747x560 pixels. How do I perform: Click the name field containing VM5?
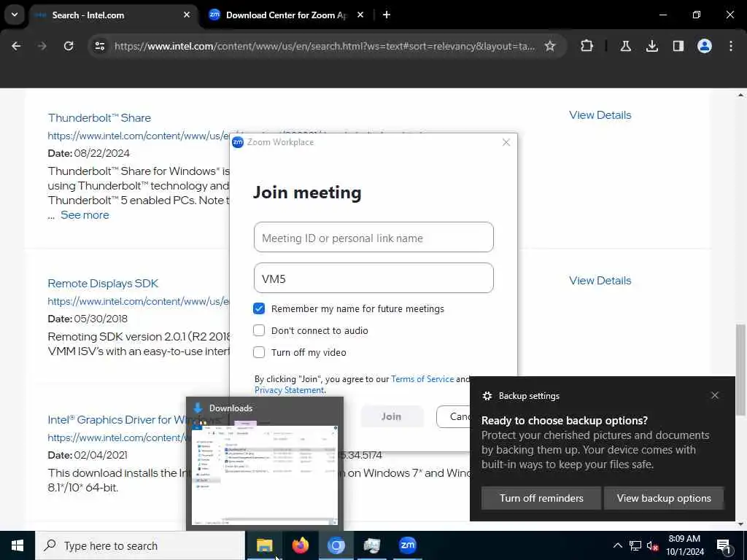[x=373, y=278]
